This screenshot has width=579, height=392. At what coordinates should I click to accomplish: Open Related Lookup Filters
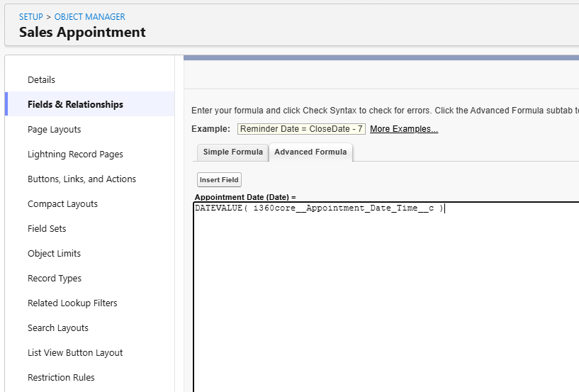tap(72, 303)
